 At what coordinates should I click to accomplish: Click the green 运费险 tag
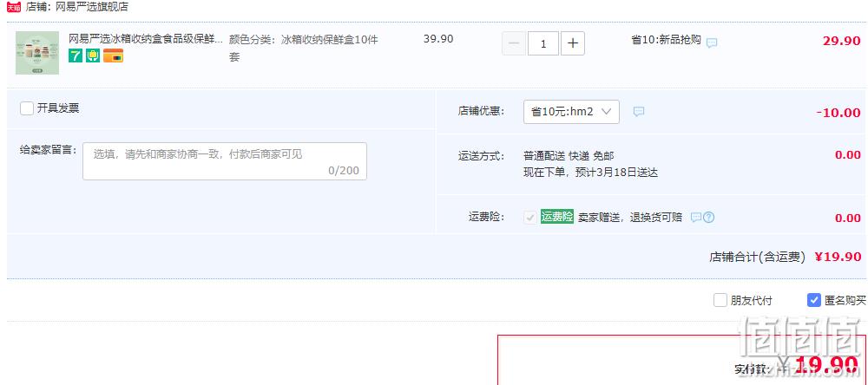pos(557,217)
